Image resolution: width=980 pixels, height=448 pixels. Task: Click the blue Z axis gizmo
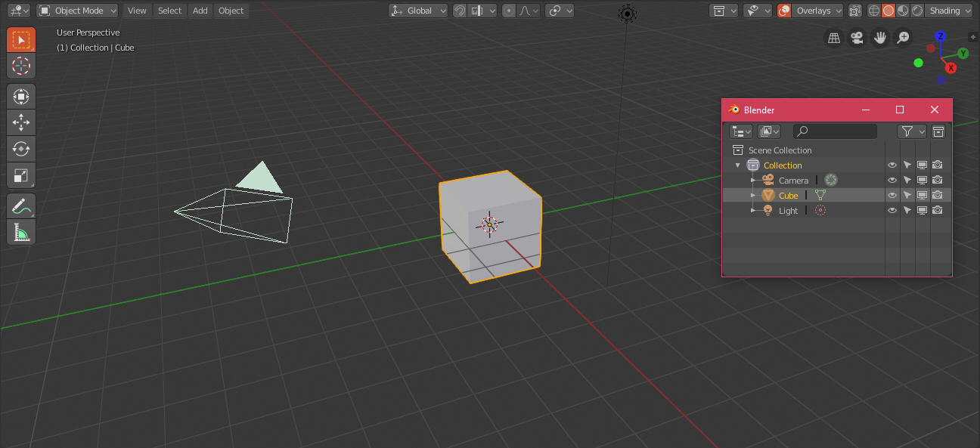[x=941, y=36]
